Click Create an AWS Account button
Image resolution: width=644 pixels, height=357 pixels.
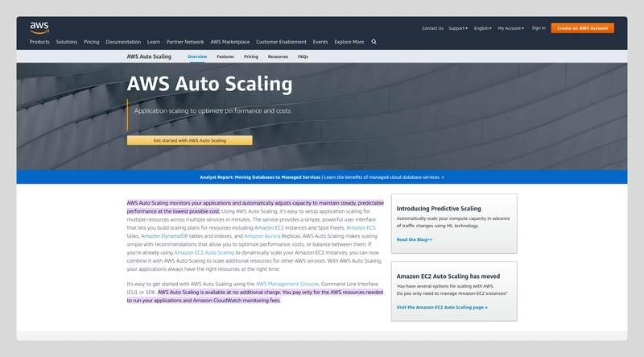(582, 28)
